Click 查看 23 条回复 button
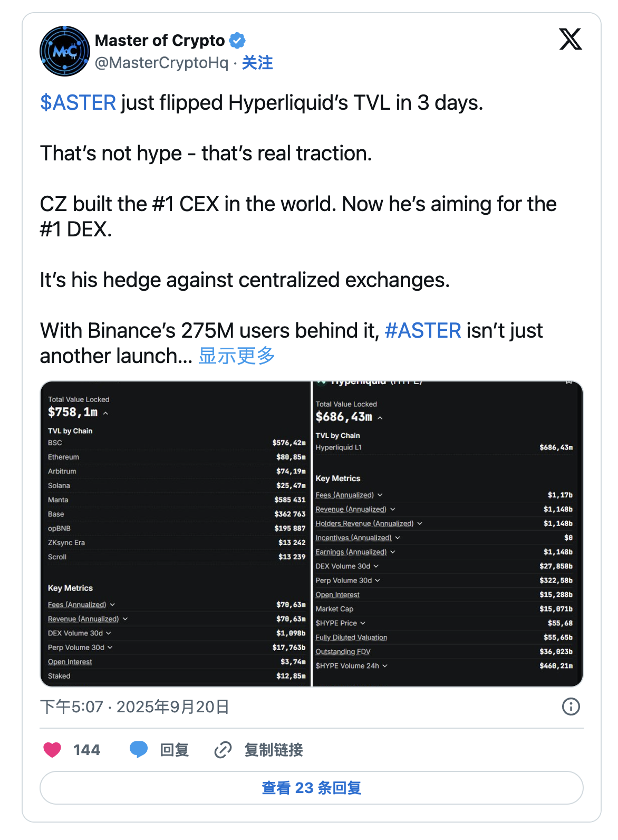This screenshot has width=618, height=840. click(x=311, y=788)
